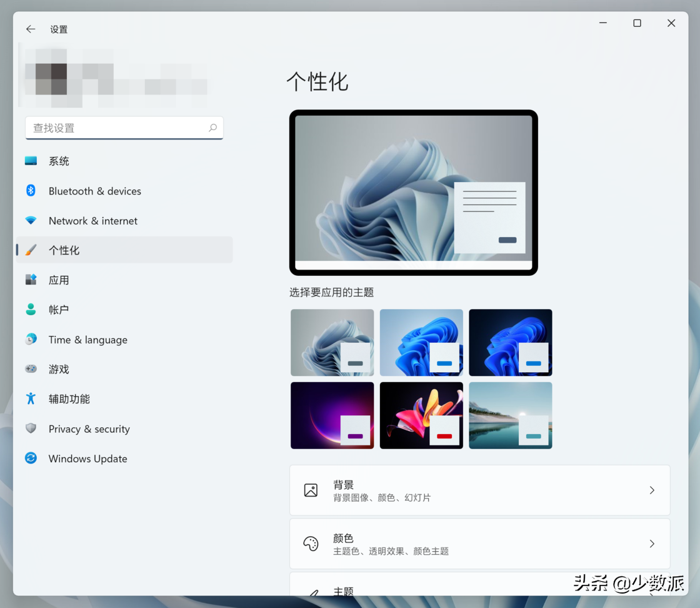The height and width of the screenshot is (608, 700).
Task: Click the back arrow button
Action: pos(31,29)
